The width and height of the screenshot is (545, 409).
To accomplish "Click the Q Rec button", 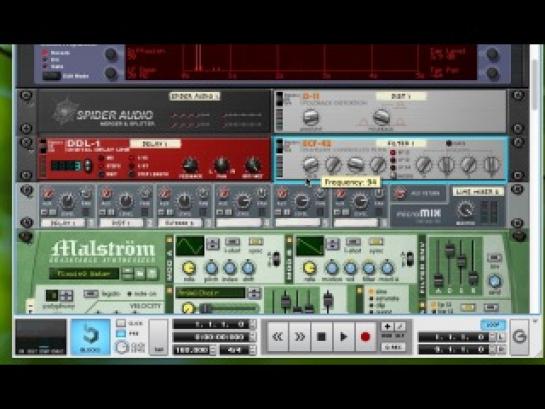I will pyautogui.click(x=393, y=347).
